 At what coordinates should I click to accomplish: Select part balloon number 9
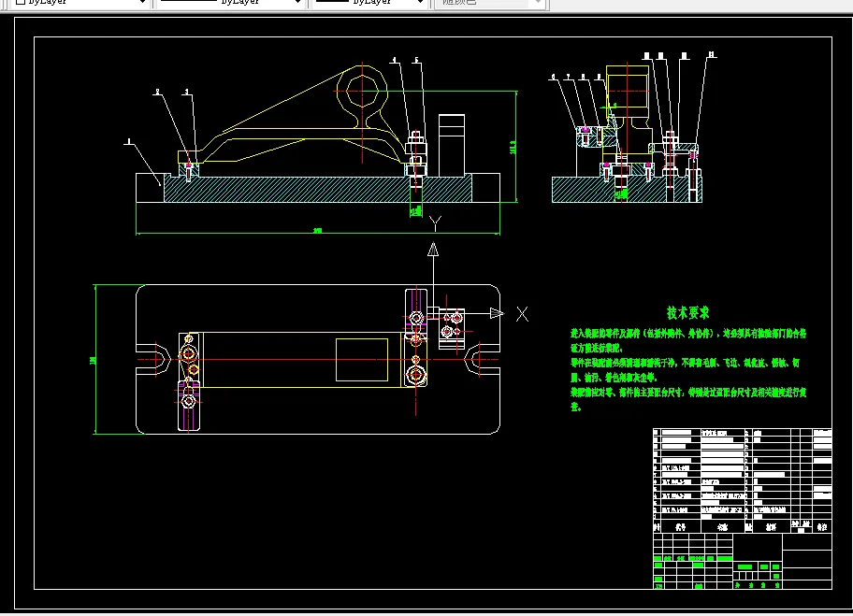point(599,78)
